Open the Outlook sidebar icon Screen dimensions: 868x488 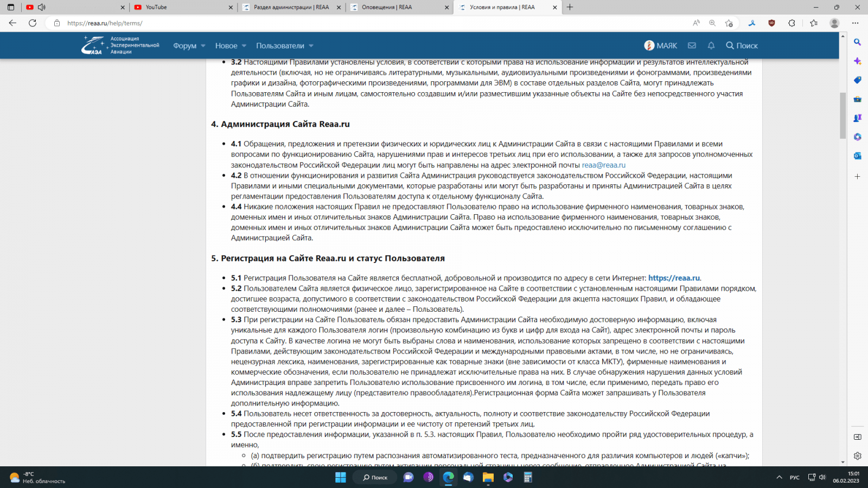tap(857, 156)
